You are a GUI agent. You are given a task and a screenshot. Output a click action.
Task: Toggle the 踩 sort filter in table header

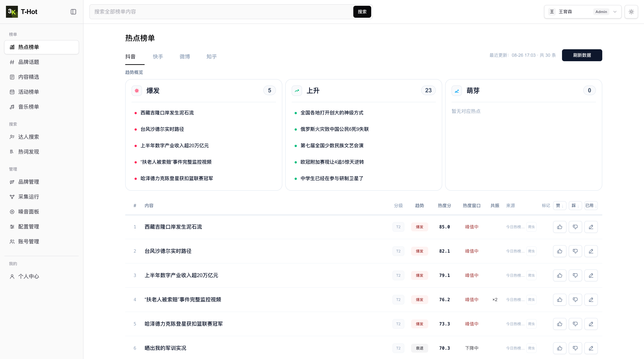coord(575,206)
